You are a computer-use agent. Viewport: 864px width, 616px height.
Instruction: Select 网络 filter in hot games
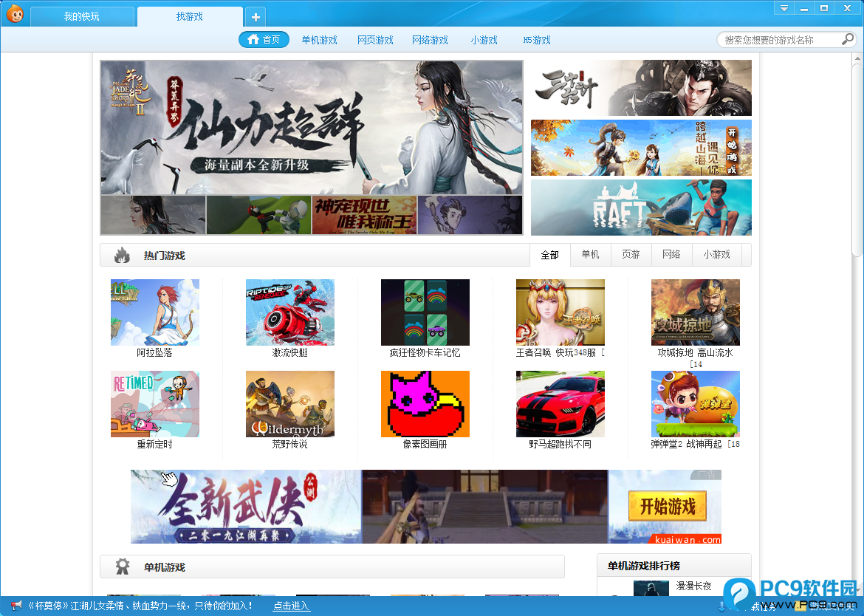(x=671, y=255)
